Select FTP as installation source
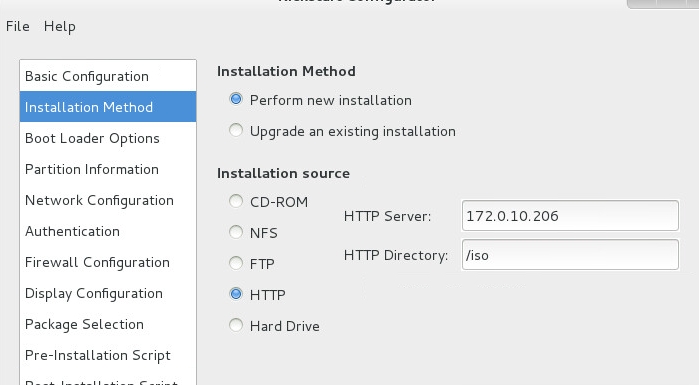This screenshot has width=699, height=385. pos(236,263)
